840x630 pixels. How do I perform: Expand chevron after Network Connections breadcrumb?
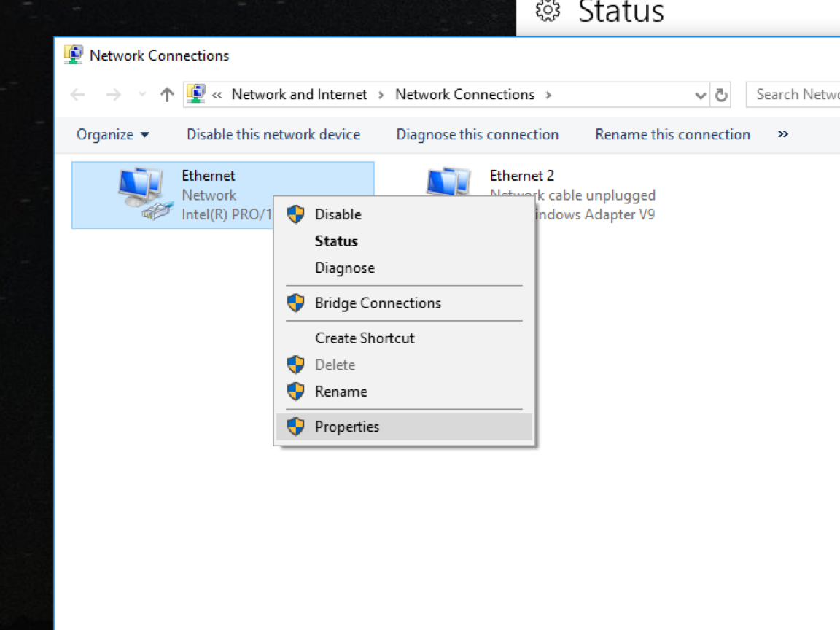[548, 96]
